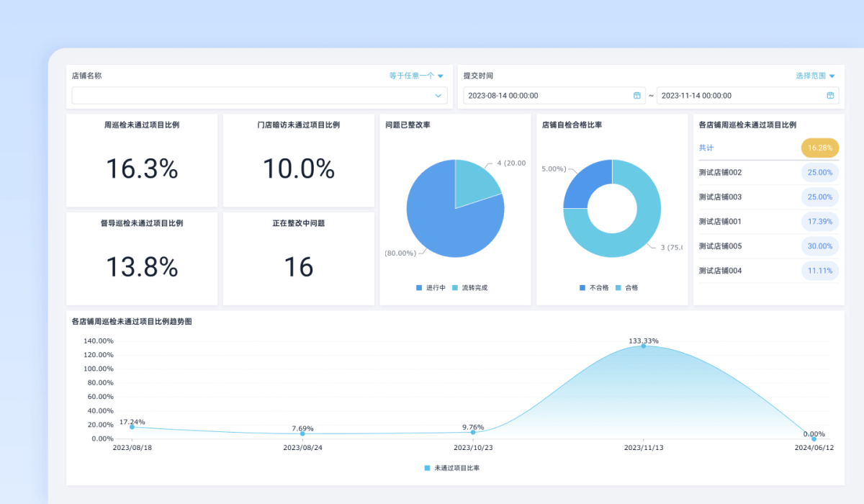Image resolution: width=864 pixels, height=504 pixels.
Task: Select row 测试店铺003
Action: point(769,197)
